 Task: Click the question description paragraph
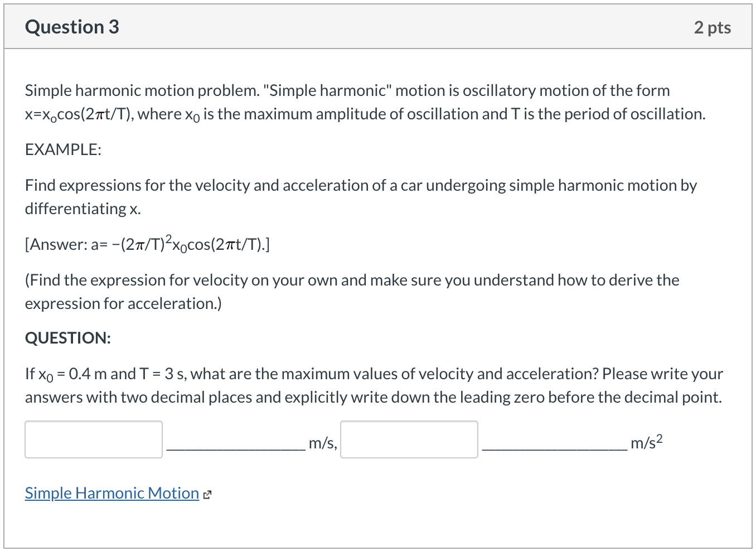(x=365, y=102)
